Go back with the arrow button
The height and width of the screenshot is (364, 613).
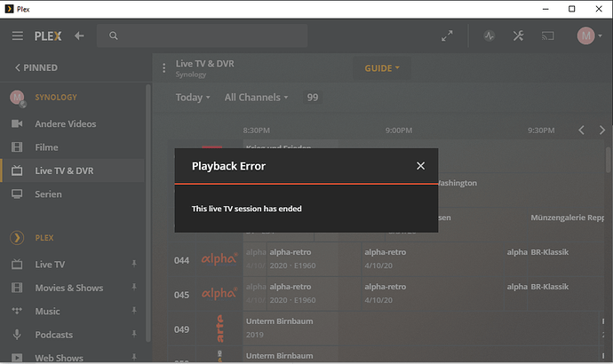[x=79, y=36]
